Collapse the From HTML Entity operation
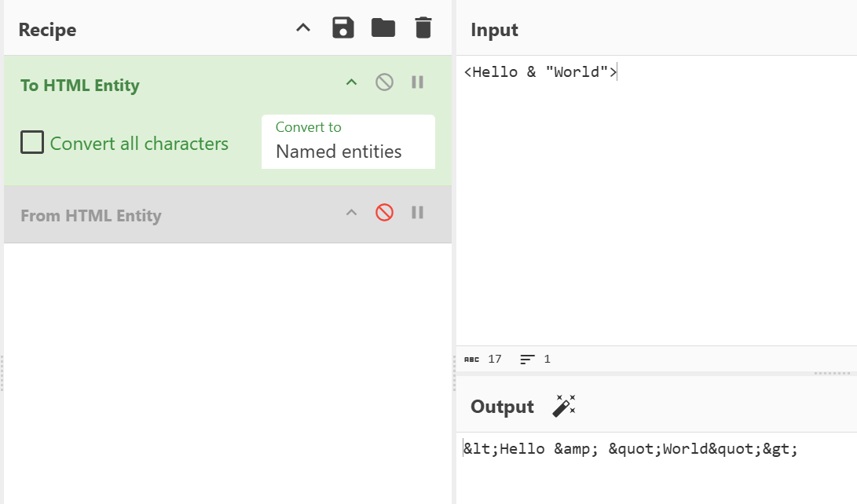This screenshot has height=504, width=857. point(351,213)
